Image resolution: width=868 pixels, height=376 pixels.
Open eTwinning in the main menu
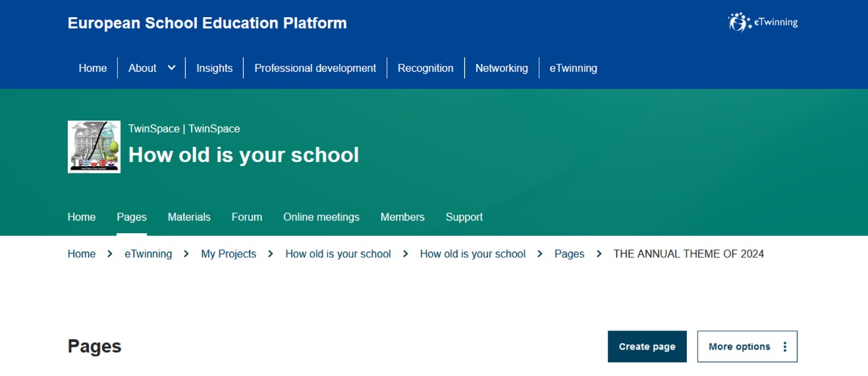(573, 68)
